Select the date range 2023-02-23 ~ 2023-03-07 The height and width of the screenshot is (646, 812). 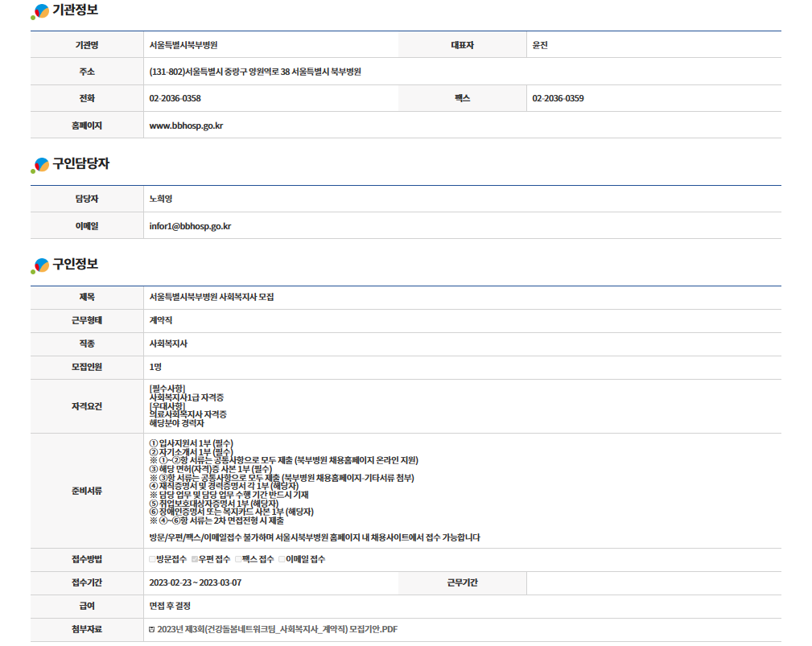click(x=196, y=583)
